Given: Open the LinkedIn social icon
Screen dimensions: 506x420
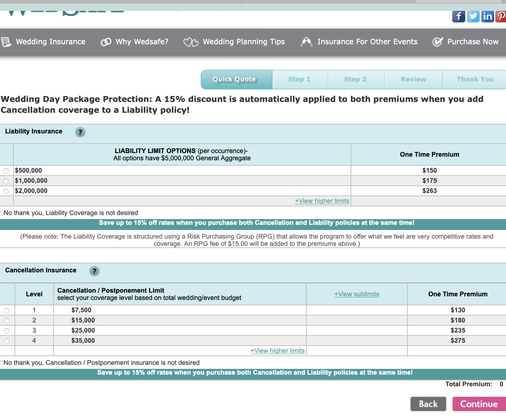Looking at the screenshot, I should pyautogui.click(x=488, y=16).
